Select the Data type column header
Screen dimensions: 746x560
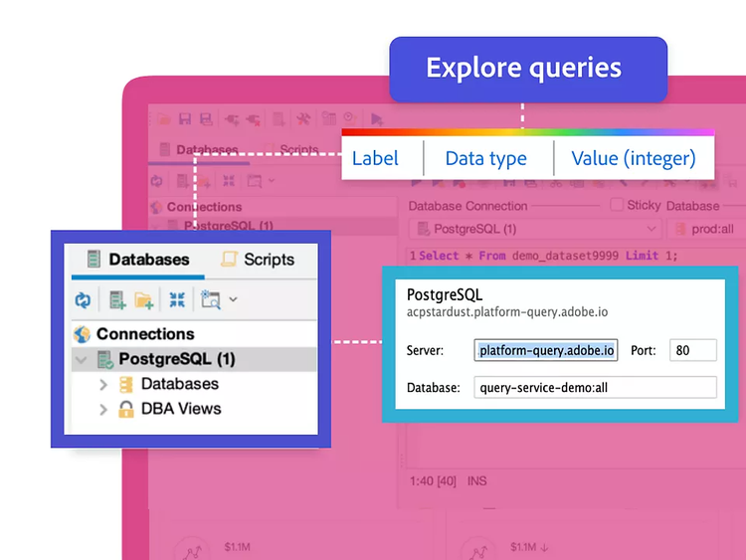click(486, 158)
